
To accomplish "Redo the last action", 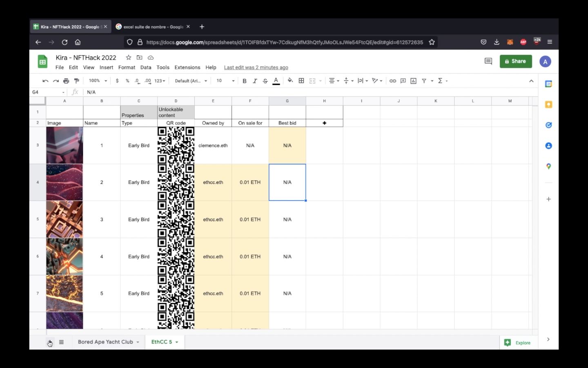I will coord(56,81).
